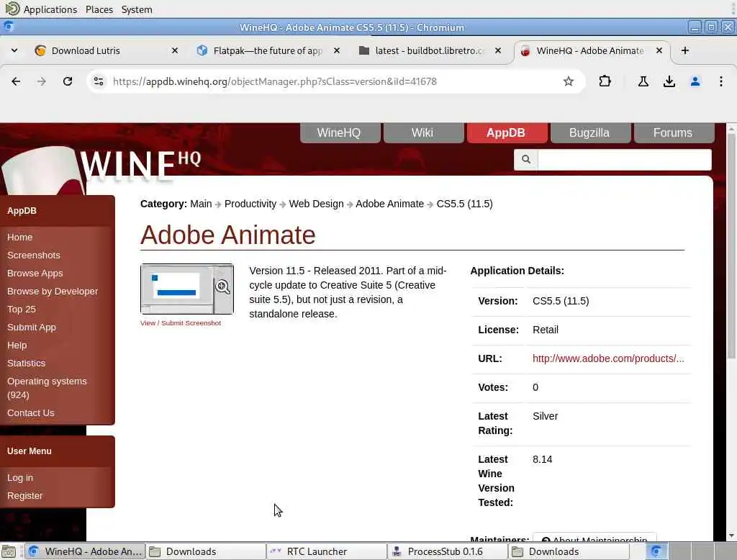The width and height of the screenshot is (737, 560).
Task: Open the Places menu
Action: [x=99, y=9]
